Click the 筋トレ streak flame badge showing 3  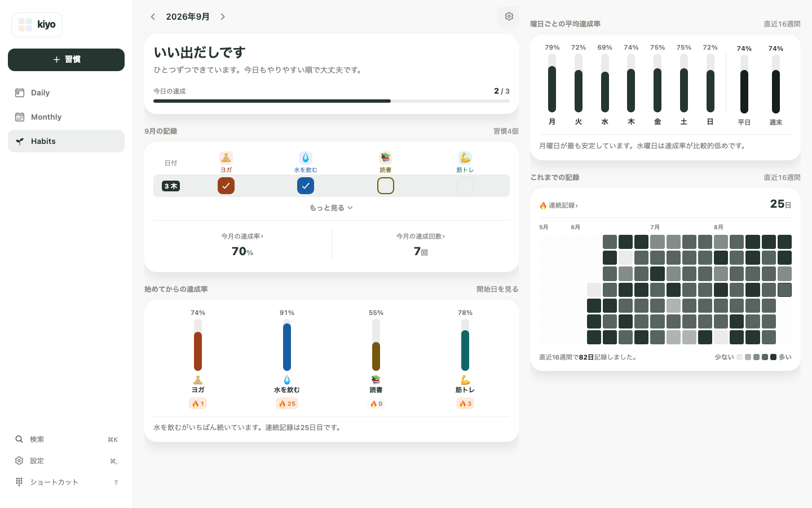pyautogui.click(x=465, y=404)
